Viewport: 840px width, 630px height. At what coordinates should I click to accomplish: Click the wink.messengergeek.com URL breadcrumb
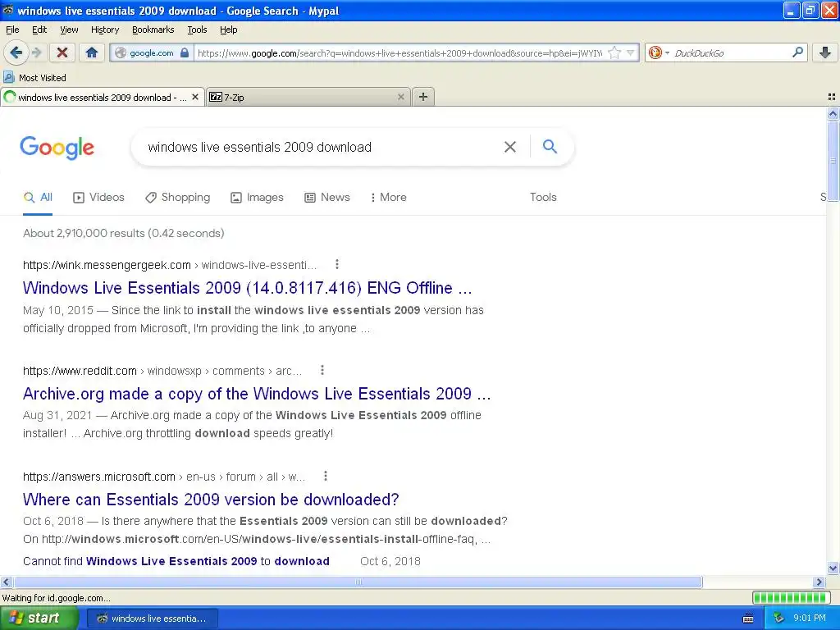point(171,265)
